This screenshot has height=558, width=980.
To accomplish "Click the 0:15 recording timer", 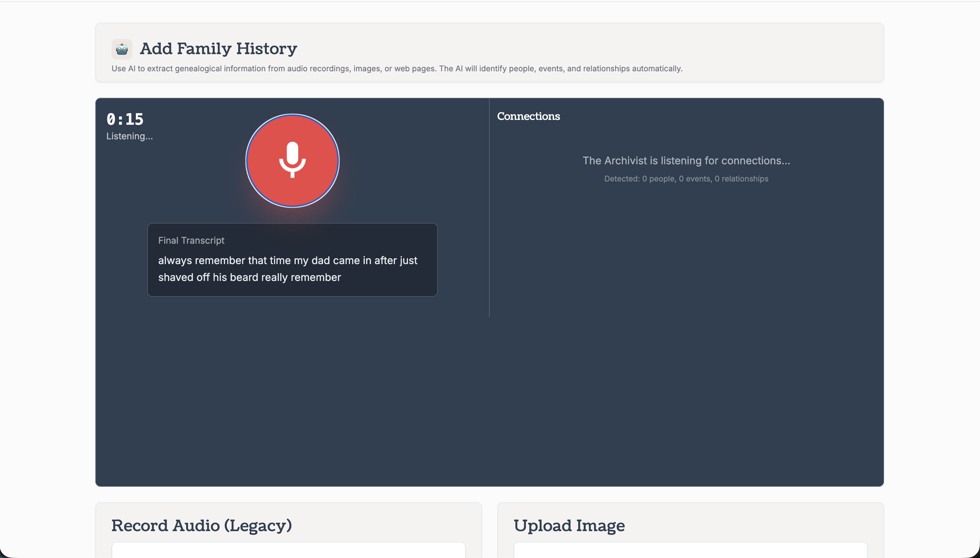I will pos(125,119).
